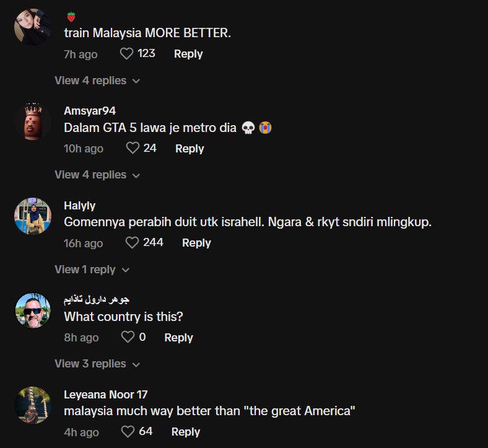488x448 pixels.
Task: Expand 4 replies under Malaysia train comment
Action: [97, 81]
